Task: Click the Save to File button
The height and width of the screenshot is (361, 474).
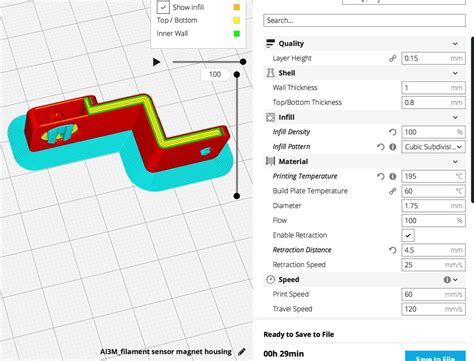Action: click(435, 356)
